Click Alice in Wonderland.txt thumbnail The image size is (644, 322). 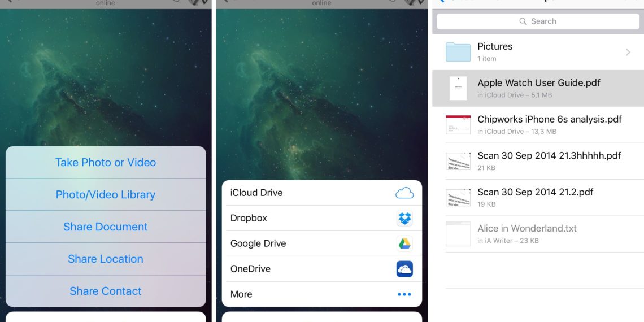458,234
